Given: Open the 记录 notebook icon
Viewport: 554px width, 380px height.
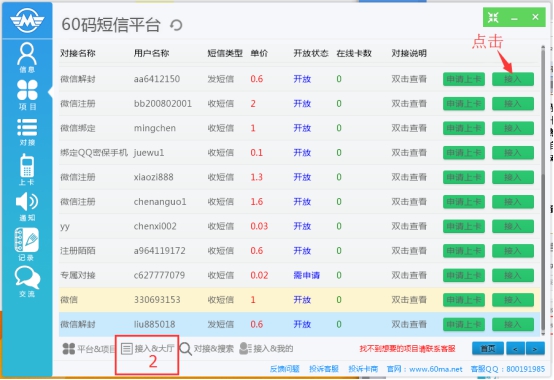Looking at the screenshot, I should [26, 244].
